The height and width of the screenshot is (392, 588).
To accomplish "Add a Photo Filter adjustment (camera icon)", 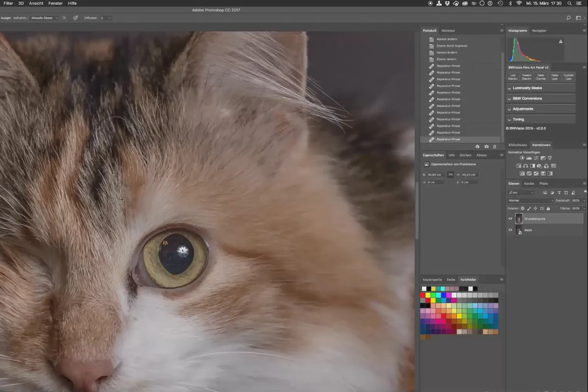I will tap(539, 166).
